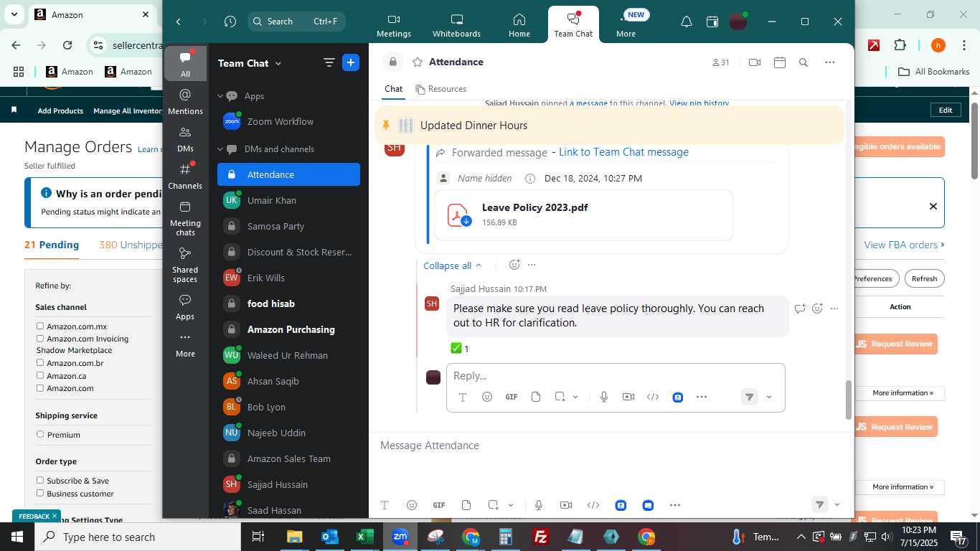Click the Amazon page vertical scrollbar
980x551 pixels.
click(974, 141)
